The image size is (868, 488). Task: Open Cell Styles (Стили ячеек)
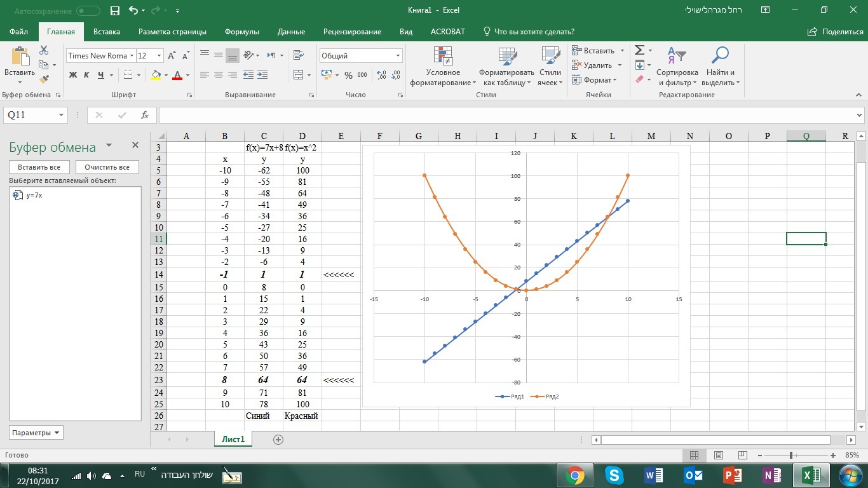point(550,67)
